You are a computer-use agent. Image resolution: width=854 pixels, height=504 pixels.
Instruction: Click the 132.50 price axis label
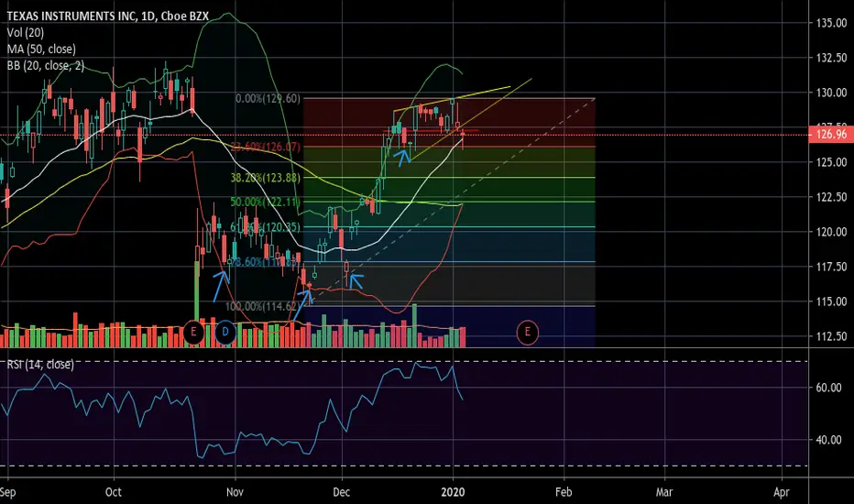[x=831, y=58]
